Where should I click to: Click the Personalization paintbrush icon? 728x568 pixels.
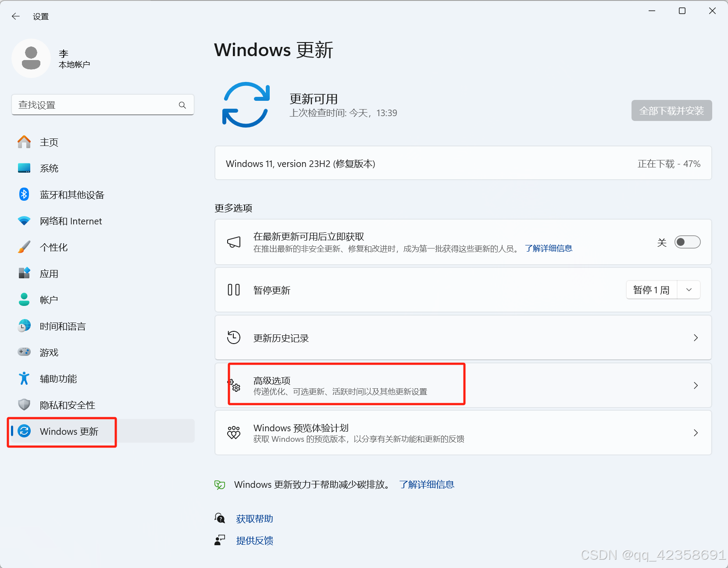[24, 247]
